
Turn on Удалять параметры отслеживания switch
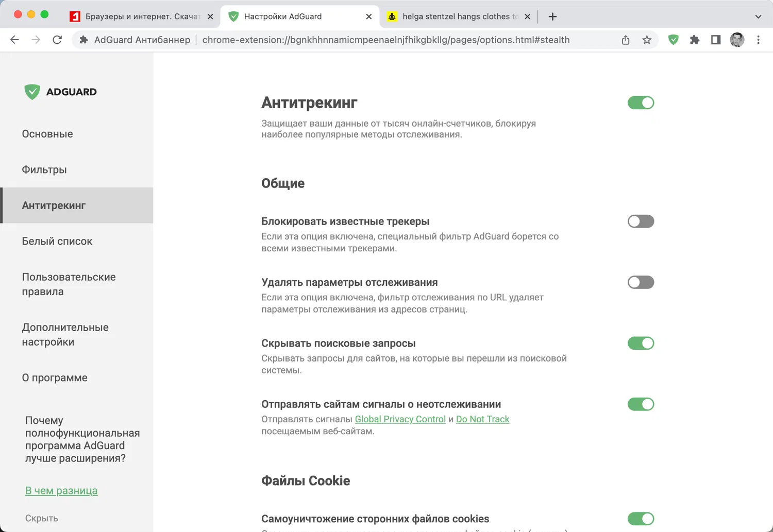[641, 282]
